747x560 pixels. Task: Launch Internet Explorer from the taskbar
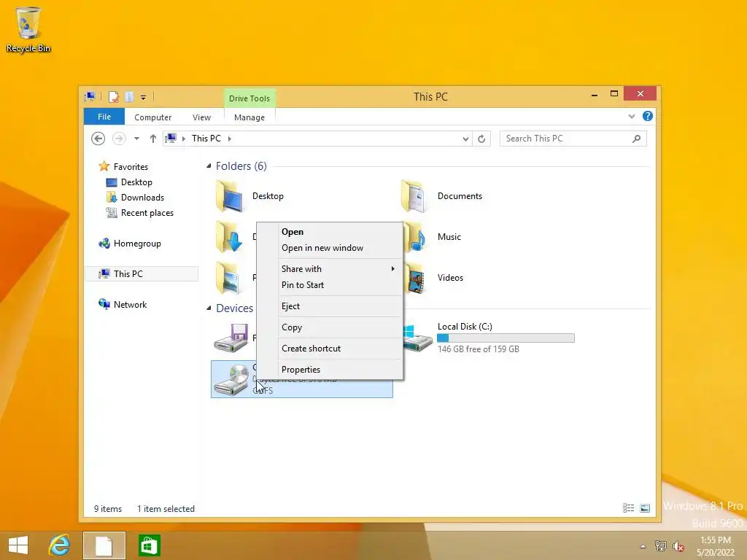pos(60,545)
